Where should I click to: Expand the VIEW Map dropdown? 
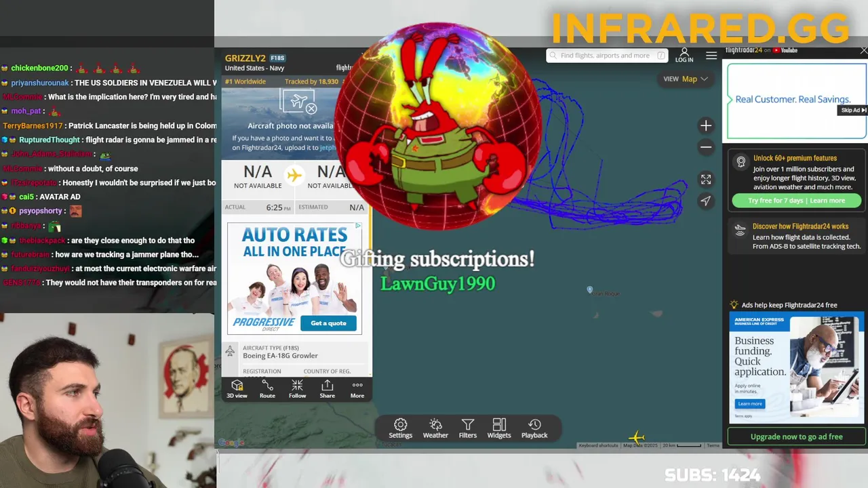coord(686,79)
